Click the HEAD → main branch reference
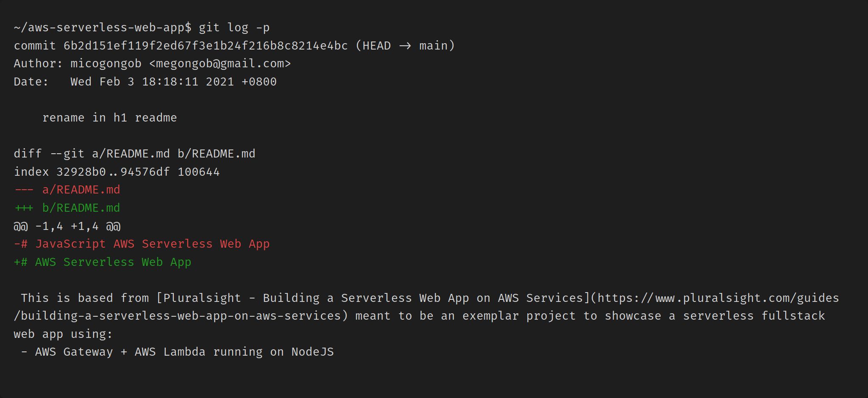Image resolution: width=868 pixels, height=398 pixels. click(x=405, y=46)
